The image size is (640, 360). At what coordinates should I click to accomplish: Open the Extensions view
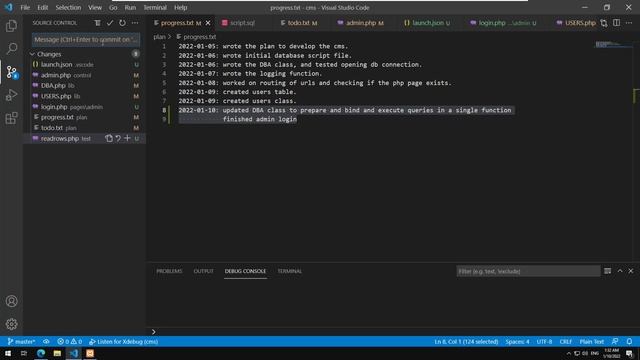11,118
